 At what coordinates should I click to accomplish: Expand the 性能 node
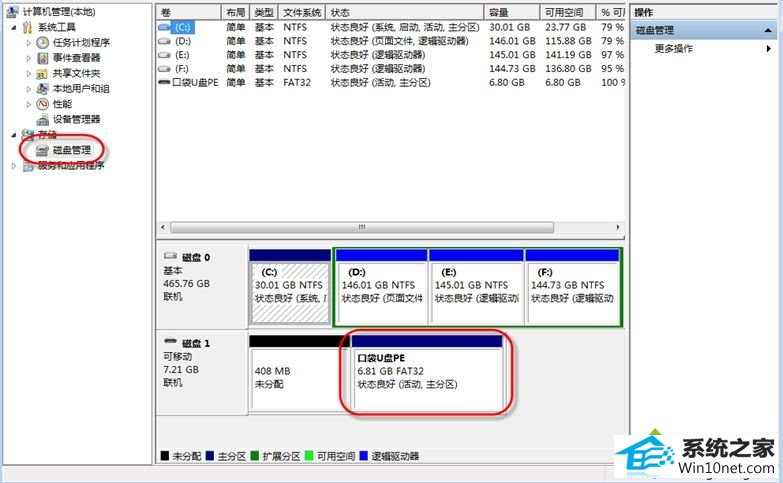(x=28, y=104)
